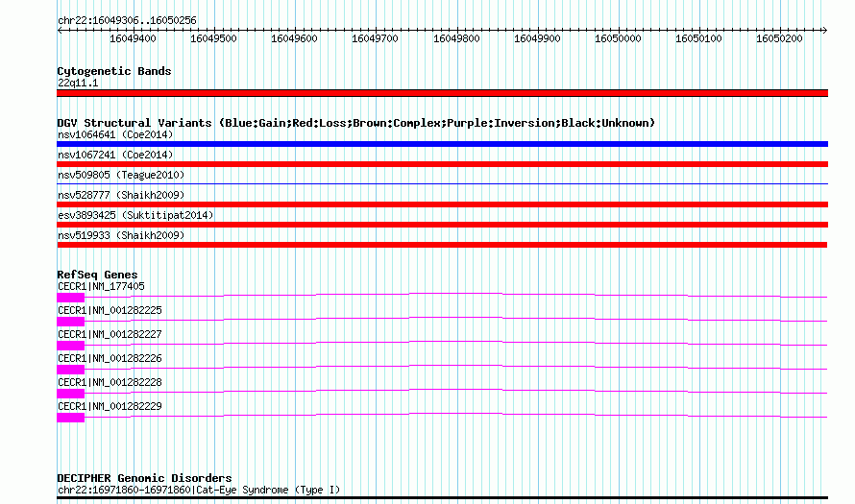Open the nsv1067241 (Coe2014) variant label
This screenshot has width=855, height=504.
tap(115, 155)
